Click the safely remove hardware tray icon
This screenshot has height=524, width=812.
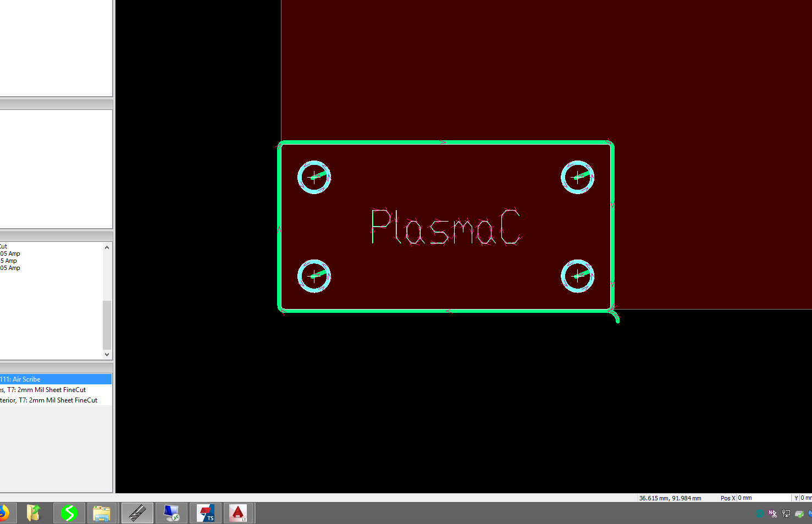pos(799,514)
